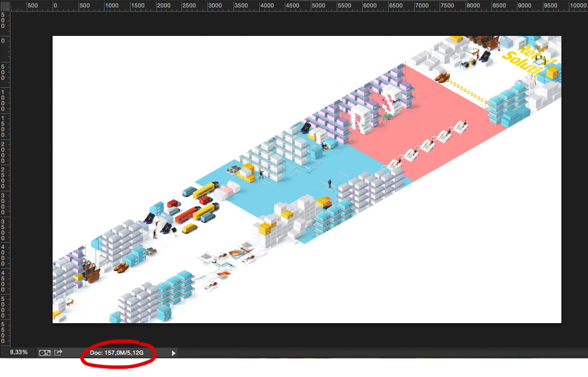Click the 7500 mark on the horizontal ruler
Image resolution: width=588 pixels, height=377 pixels.
pyautogui.click(x=447, y=6)
